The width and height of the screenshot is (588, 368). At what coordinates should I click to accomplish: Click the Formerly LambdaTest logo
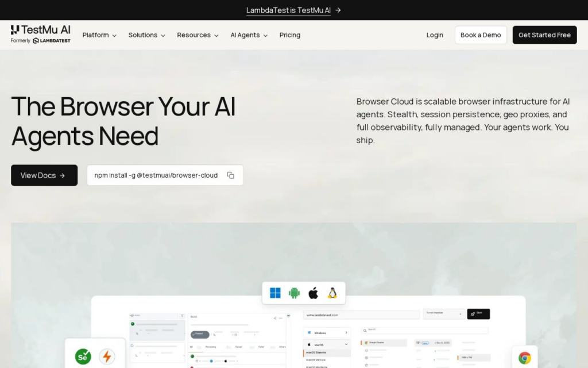tap(41, 41)
